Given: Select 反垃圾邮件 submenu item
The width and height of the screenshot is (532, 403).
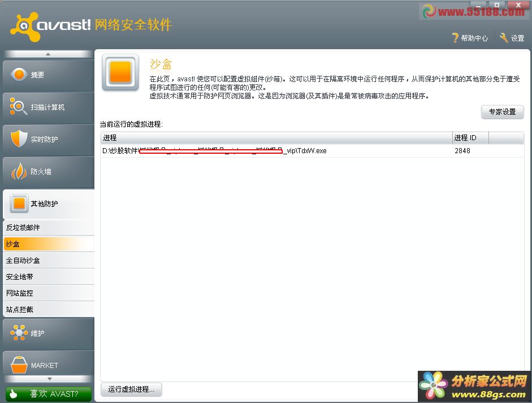Looking at the screenshot, I should point(49,228).
